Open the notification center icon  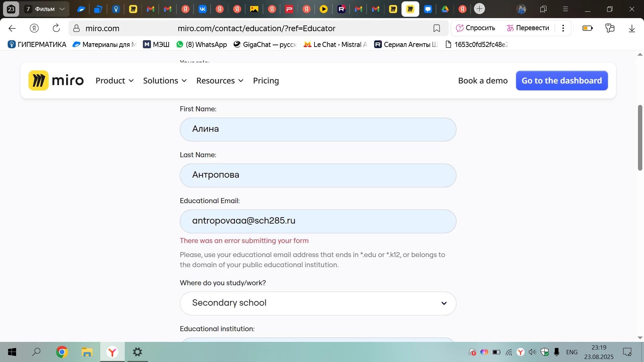627,352
